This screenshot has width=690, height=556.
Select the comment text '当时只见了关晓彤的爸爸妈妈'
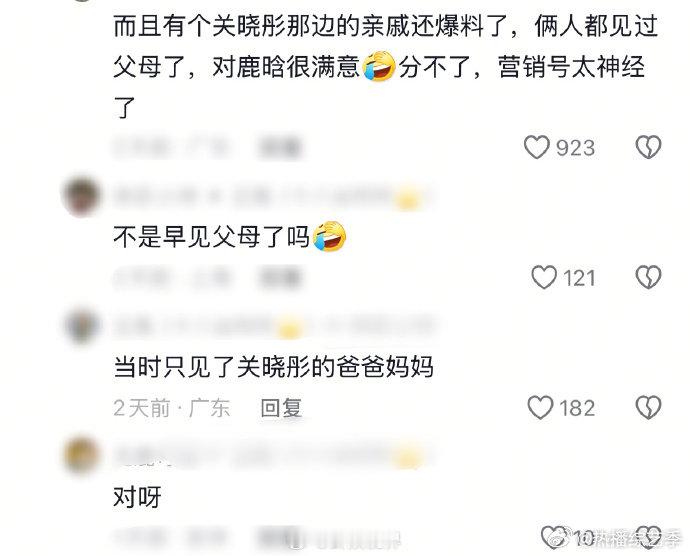tap(273, 367)
